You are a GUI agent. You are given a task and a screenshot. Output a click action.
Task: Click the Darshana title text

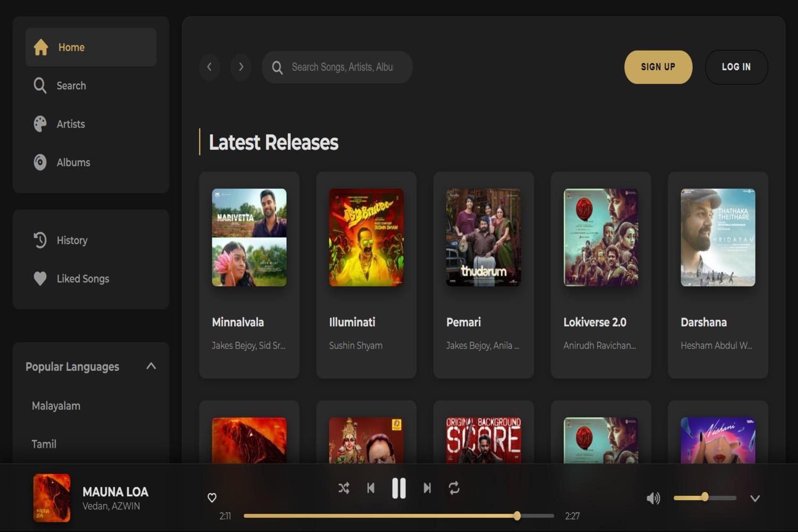(x=703, y=322)
